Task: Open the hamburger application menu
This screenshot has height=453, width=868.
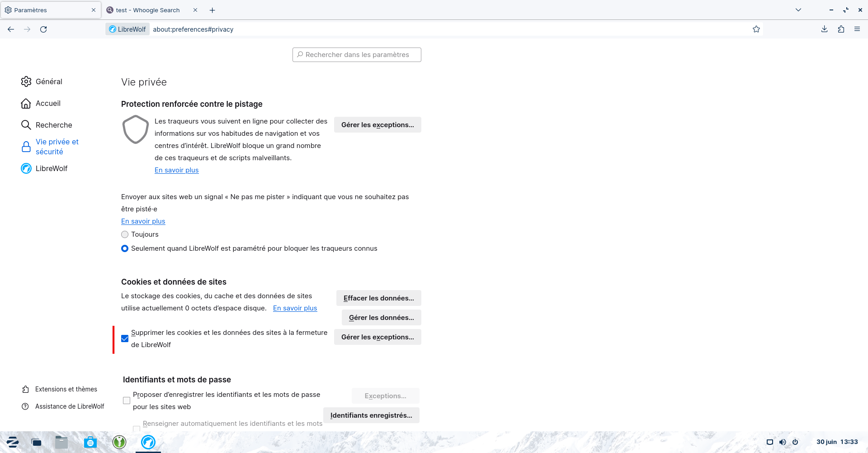Action: point(857,29)
